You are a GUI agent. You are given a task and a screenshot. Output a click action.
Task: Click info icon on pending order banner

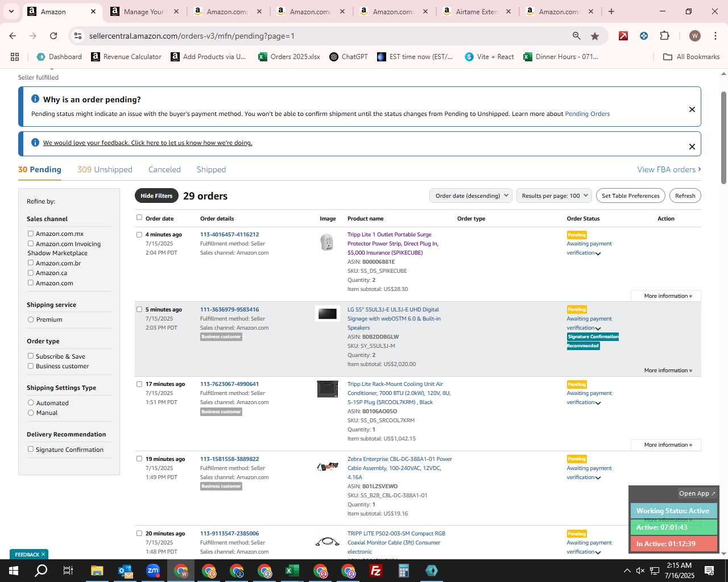[35, 99]
